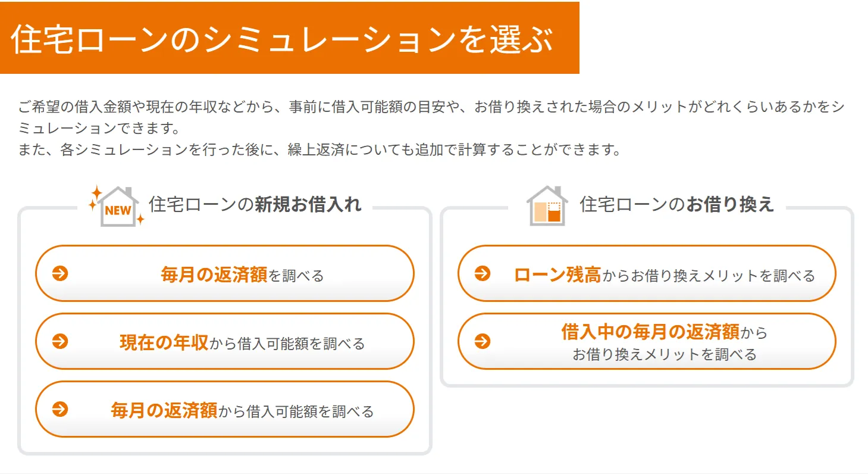Click the description paragraph about 繰上返済

(x=319, y=149)
